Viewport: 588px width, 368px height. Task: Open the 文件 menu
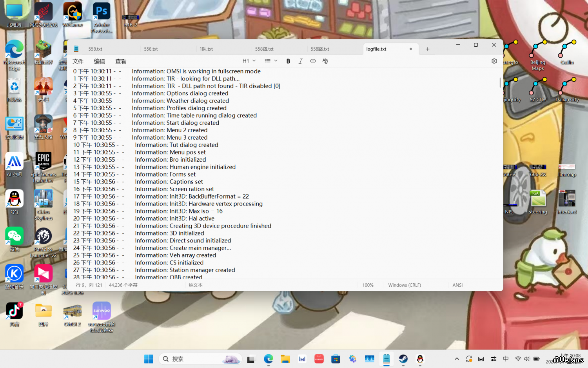pyautogui.click(x=78, y=62)
